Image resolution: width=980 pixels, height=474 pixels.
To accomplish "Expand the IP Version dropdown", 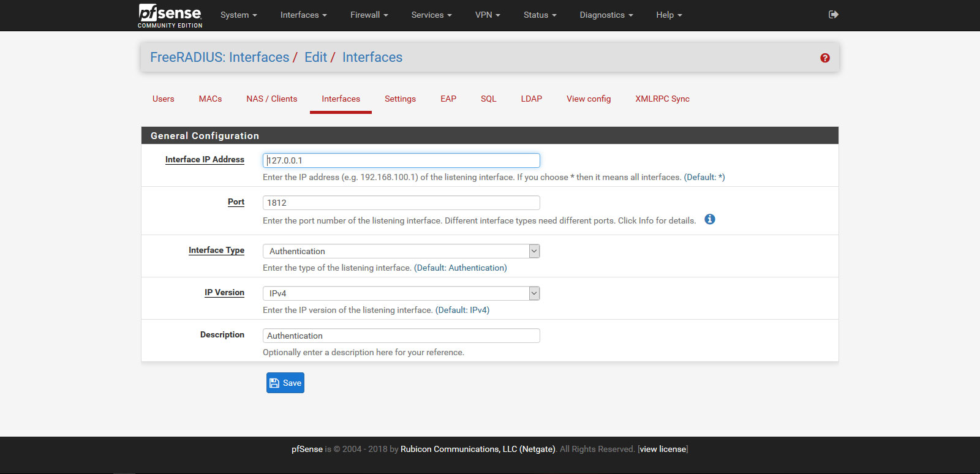I will [401, 293].
